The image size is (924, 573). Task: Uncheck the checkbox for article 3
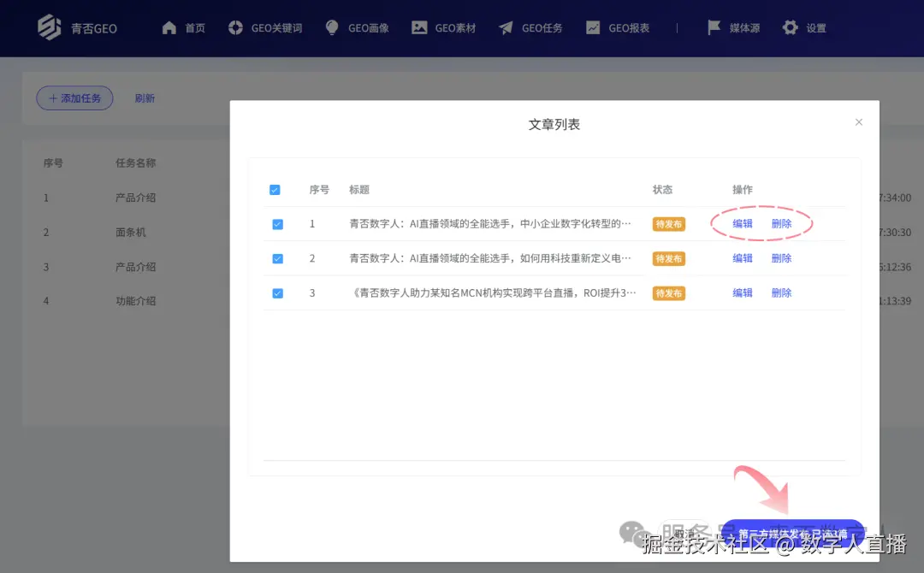click(x=277, y=293)
